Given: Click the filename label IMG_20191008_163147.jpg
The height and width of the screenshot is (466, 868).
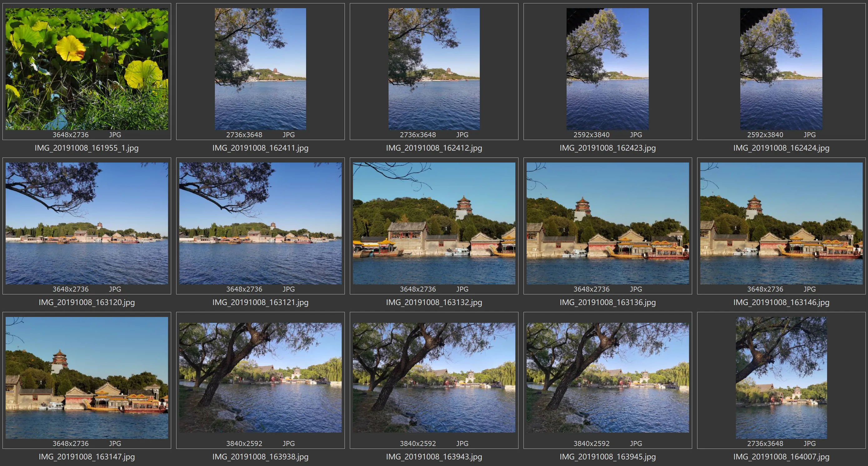Looking at the screenshot, I should (87, 457).
